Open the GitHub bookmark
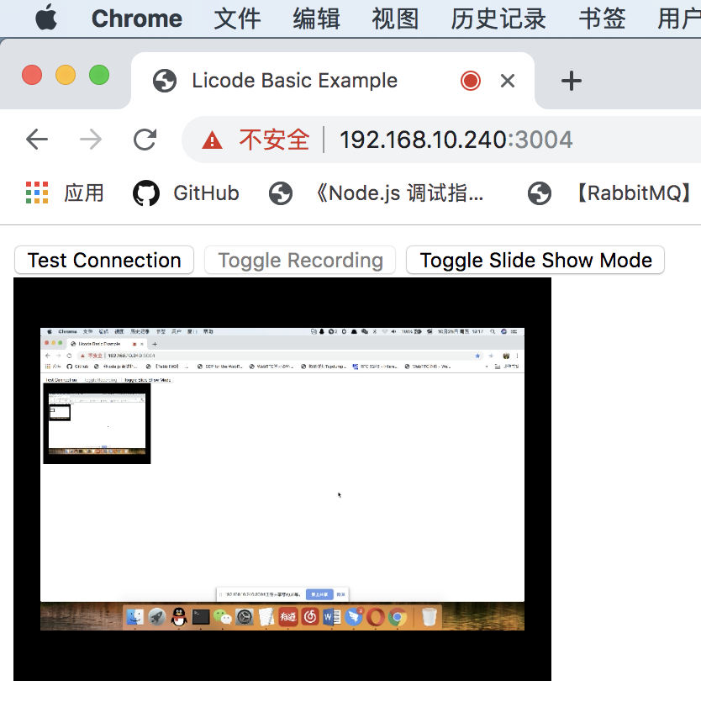Viewport: 701px width, 728px height. tap(186, 193)
